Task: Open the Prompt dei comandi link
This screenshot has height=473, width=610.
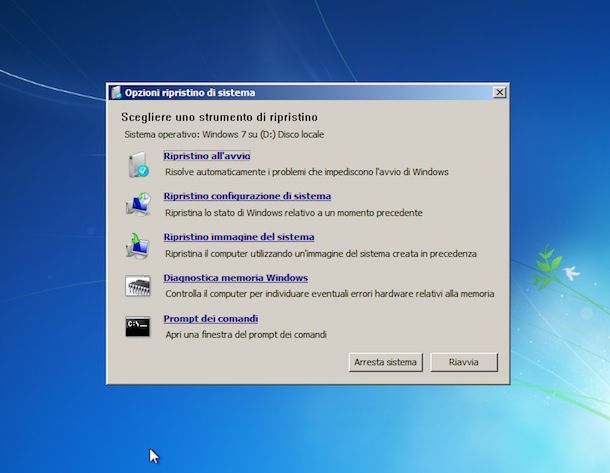Action: click(x=210, y=319)
